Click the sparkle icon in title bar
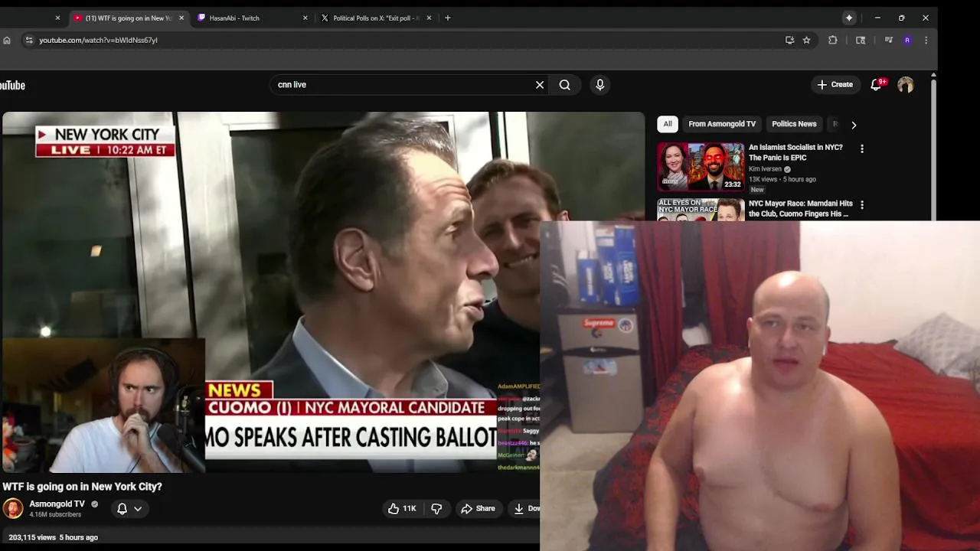The height and width of the screenshot is (551, 980). (x=849, y=18)
